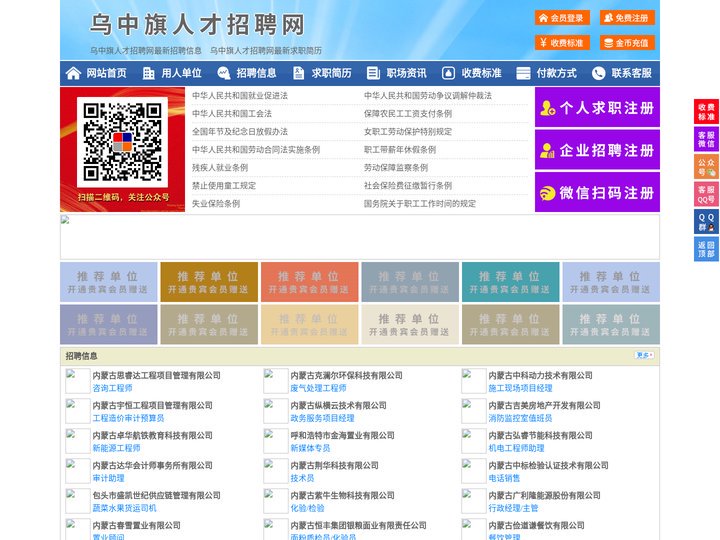The height and width of the screenshot is (540, 720).
Task: Click the building icon beside 用人单位
Action: [148, 73]
